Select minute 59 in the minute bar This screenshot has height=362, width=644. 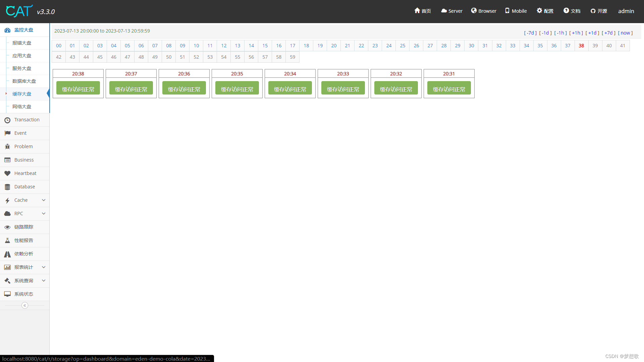point(292,57)
